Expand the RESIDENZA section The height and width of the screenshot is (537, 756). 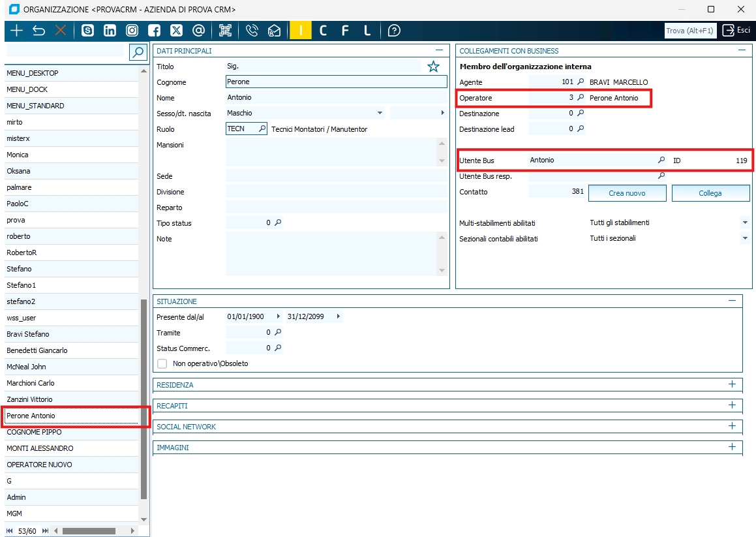pyautogui.click(x=732, y=384)
